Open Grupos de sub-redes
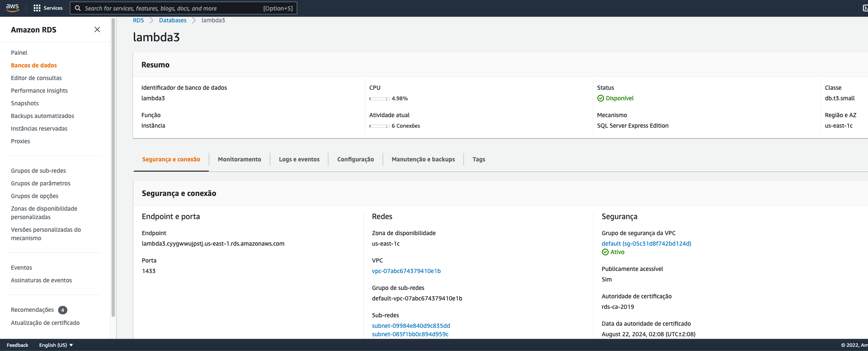 38,171
